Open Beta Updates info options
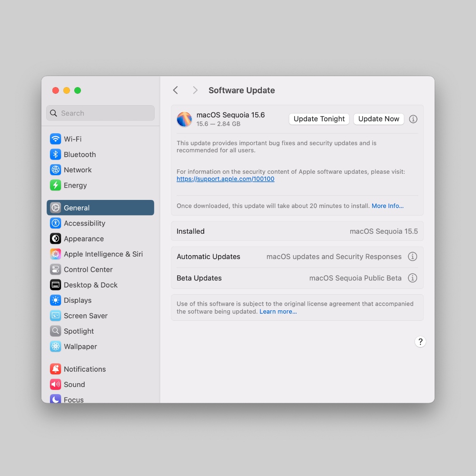 click(413, 278)
